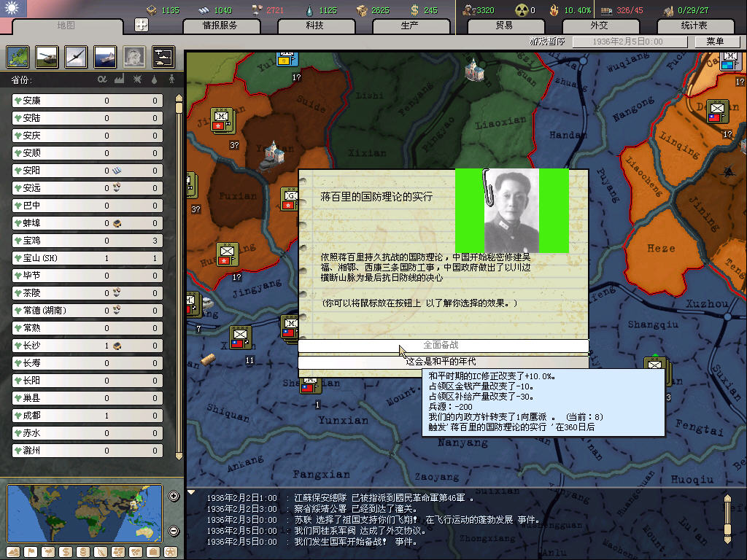Zoom in on the minimap
The height and width of the screenshot is (560, 747).
coord(174,497)
